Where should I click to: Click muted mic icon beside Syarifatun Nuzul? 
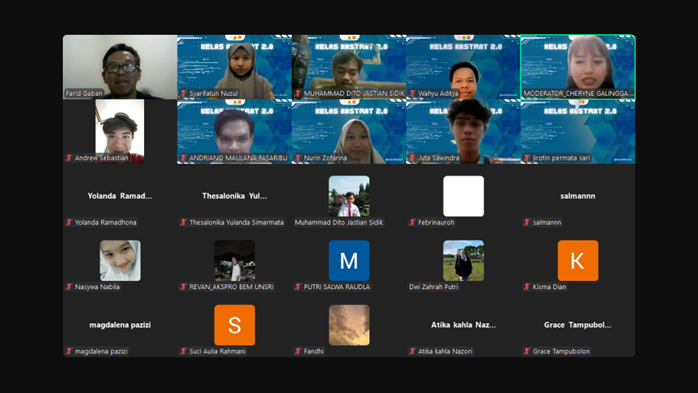(183, 93)
